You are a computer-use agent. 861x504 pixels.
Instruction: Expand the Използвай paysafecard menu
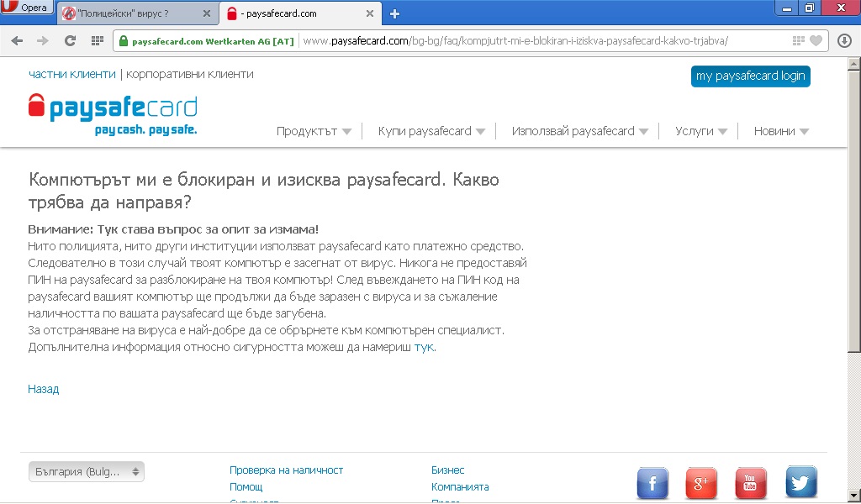pyautogui.click(x=580, y=131)
